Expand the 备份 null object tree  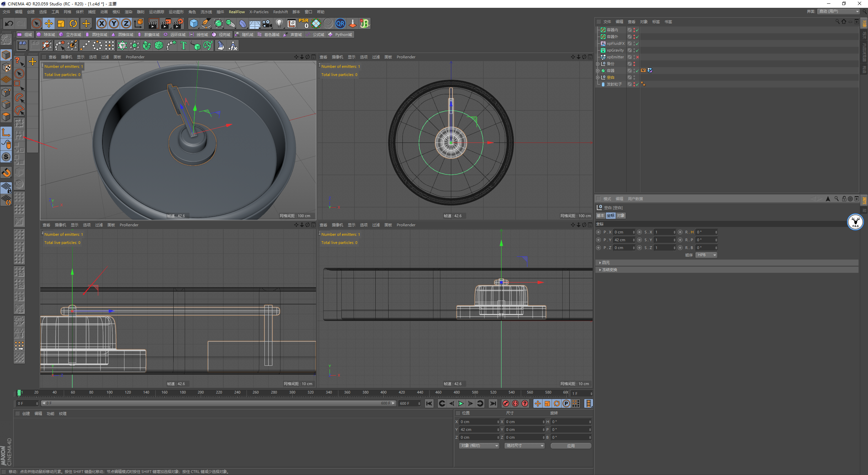click(x=598, y=64)
